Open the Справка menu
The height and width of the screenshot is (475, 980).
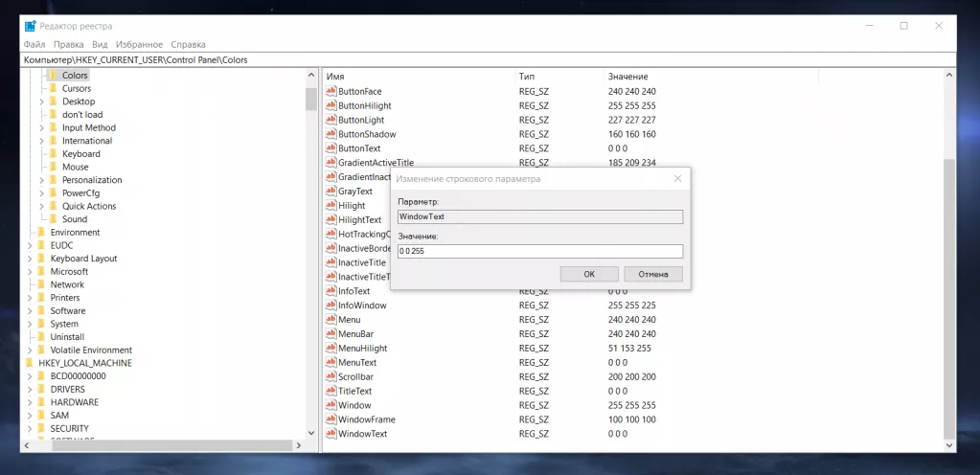coord(188,44)
